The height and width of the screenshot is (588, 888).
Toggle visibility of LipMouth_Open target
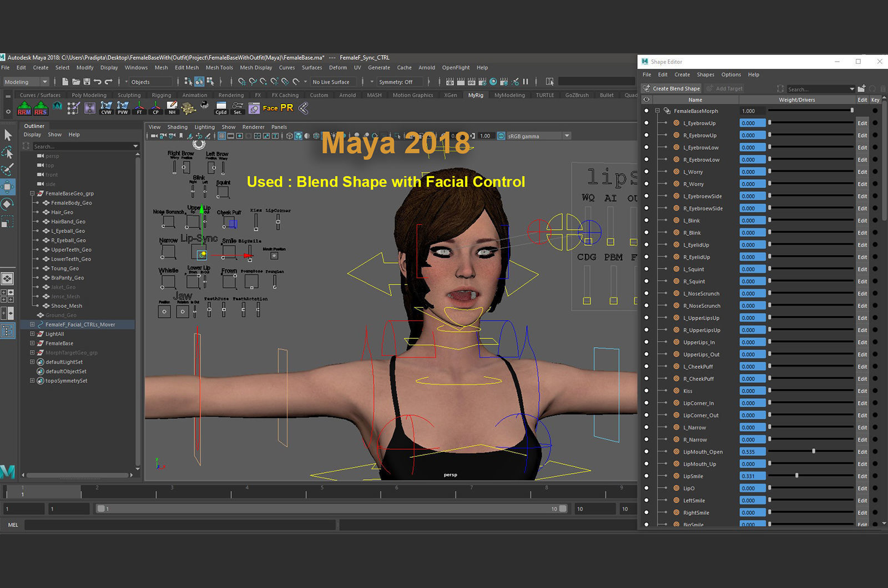click(646, 452)
